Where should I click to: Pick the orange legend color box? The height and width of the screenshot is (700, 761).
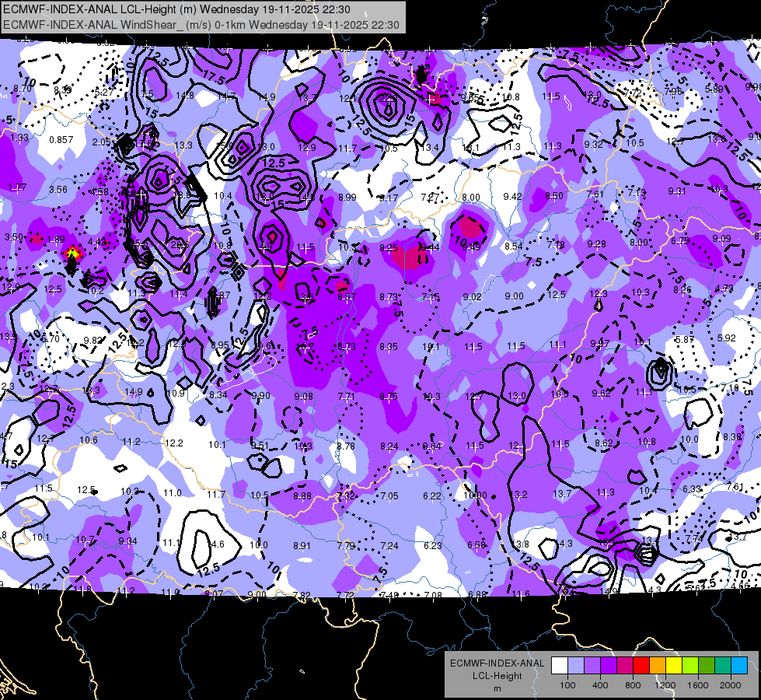click(658, 666)
